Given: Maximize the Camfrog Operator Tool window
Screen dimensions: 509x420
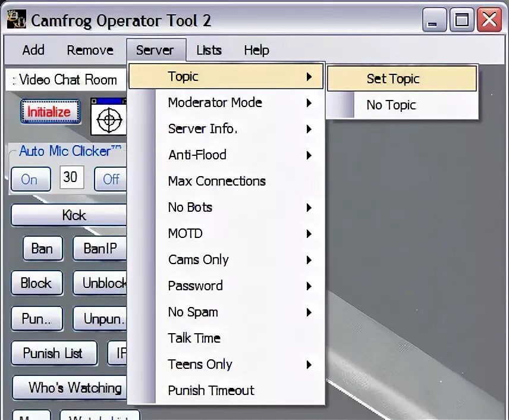Looking at the screenshot, I should click(x=461, y=20).
